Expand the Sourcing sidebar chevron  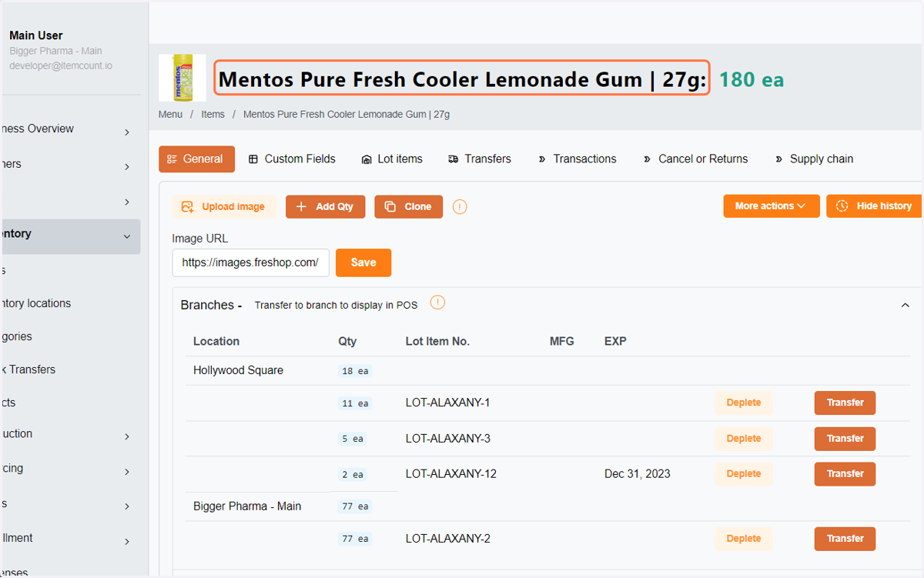coord(127,471)
